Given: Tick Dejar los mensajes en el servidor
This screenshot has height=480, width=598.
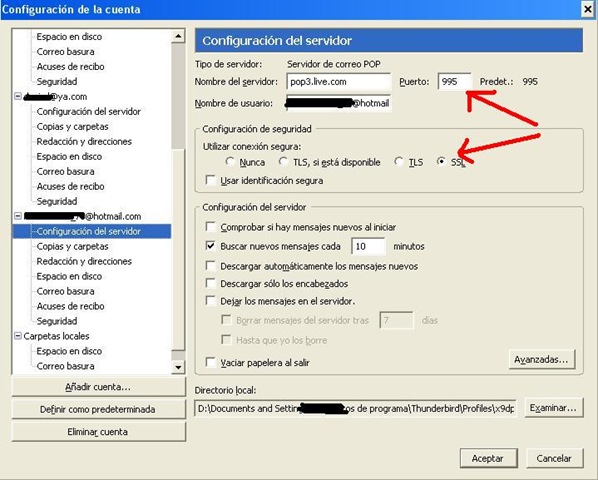Looking at the screenshot, I should (211, 301).
